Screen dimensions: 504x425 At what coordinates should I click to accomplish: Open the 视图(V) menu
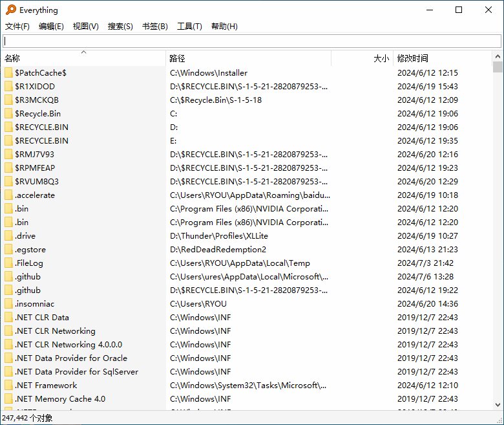[85, 27]
